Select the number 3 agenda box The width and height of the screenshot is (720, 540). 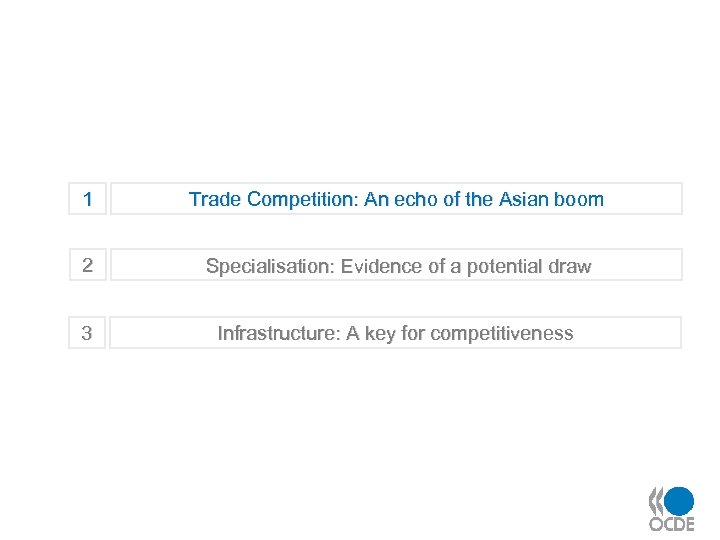pos(88,333)
